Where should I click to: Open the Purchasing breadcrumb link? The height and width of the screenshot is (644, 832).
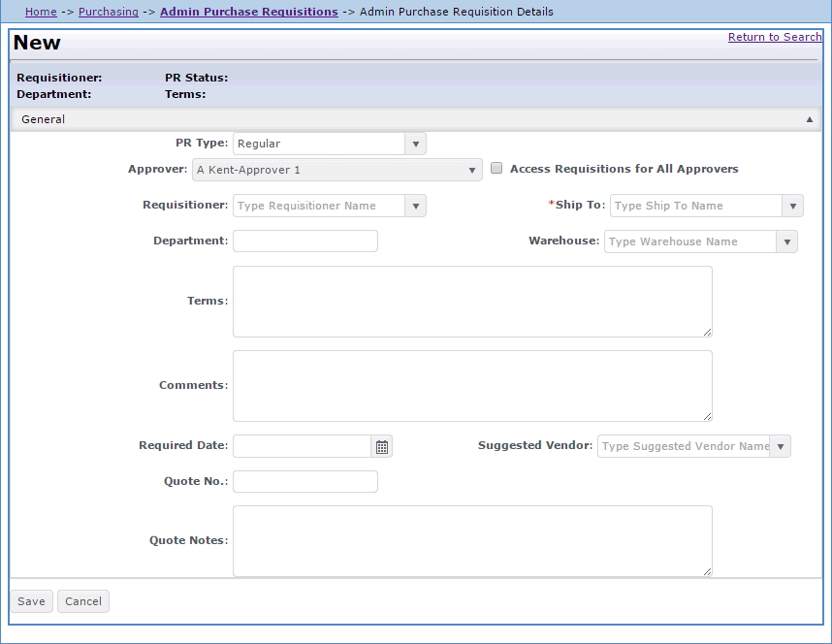pyautogui.click(x=108, y=12)
